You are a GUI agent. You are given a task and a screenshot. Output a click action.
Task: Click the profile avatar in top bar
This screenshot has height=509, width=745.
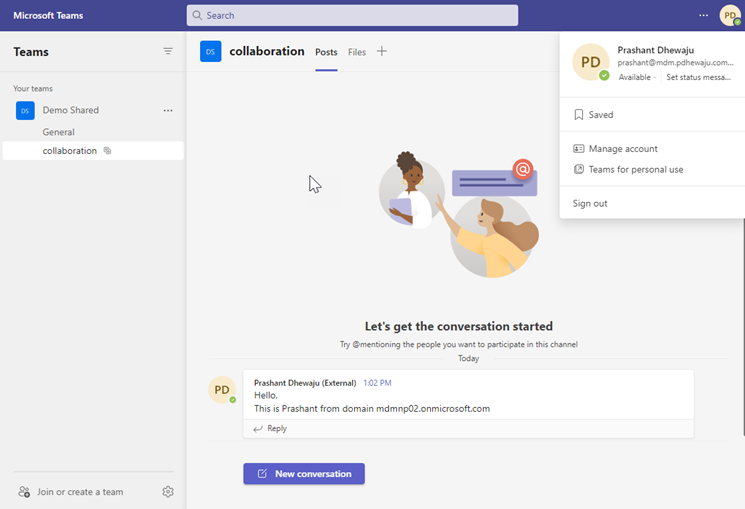730,15
